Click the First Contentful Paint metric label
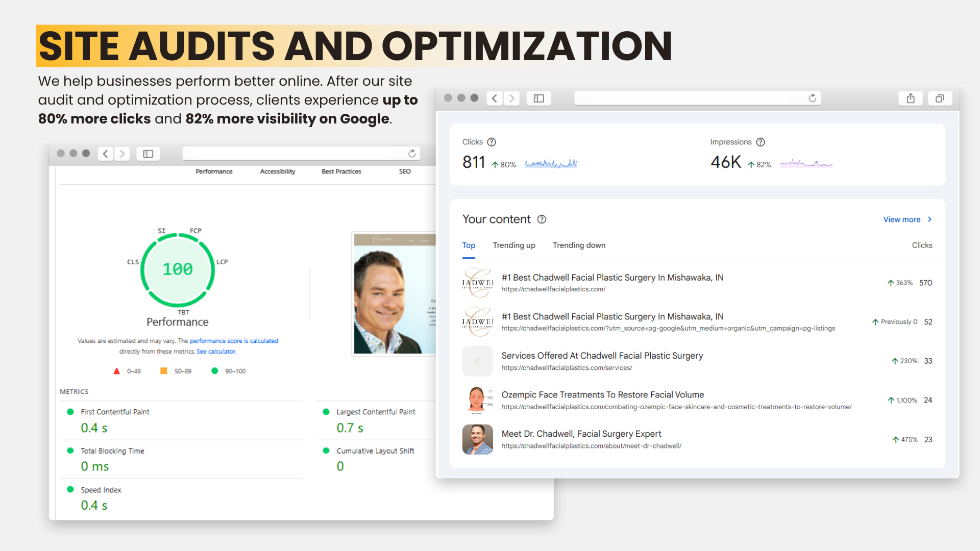The height and width of the screenshot is (551, 980). 115,412
